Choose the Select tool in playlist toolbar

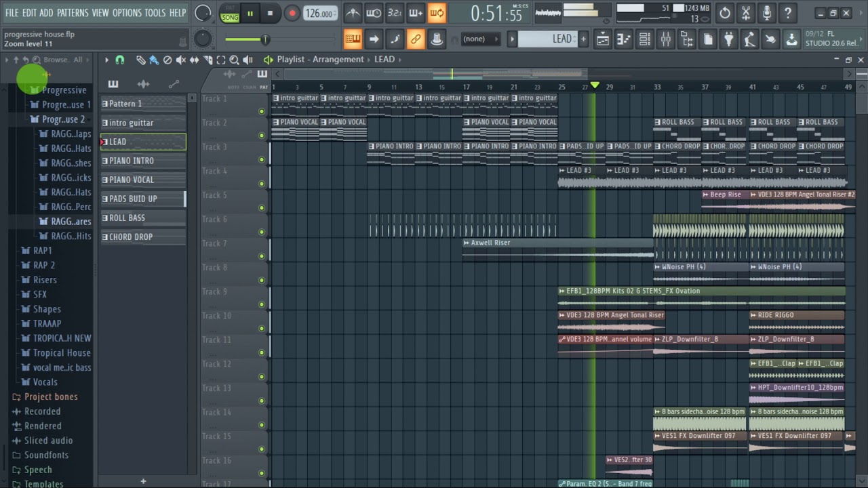pyautogui.click(x=221, y=60)
